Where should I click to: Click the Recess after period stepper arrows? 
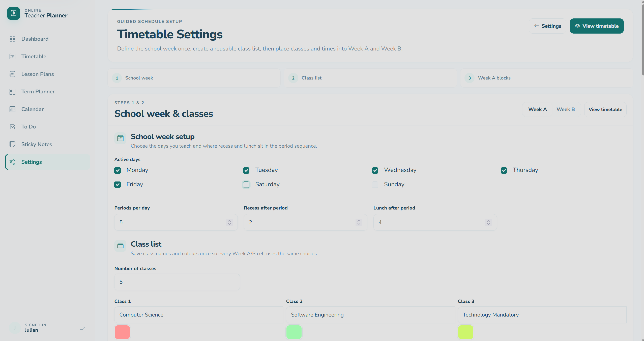(359, 222)
